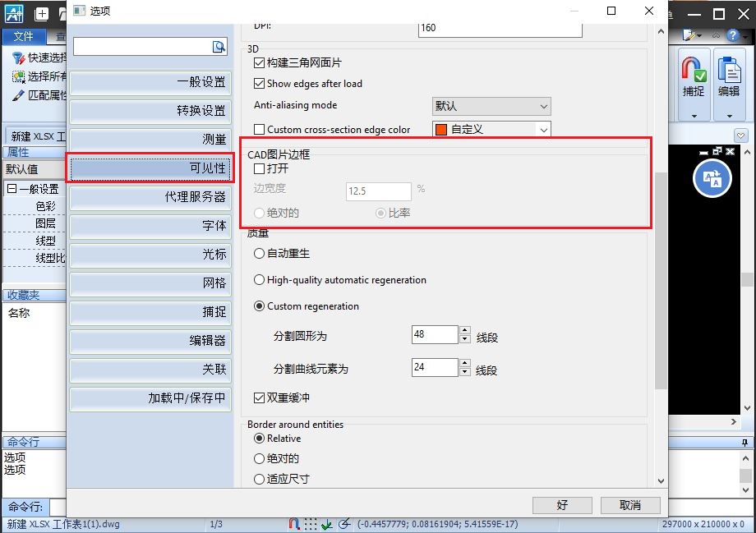Select Custom regeneration radio button

[x=259, y=306]
